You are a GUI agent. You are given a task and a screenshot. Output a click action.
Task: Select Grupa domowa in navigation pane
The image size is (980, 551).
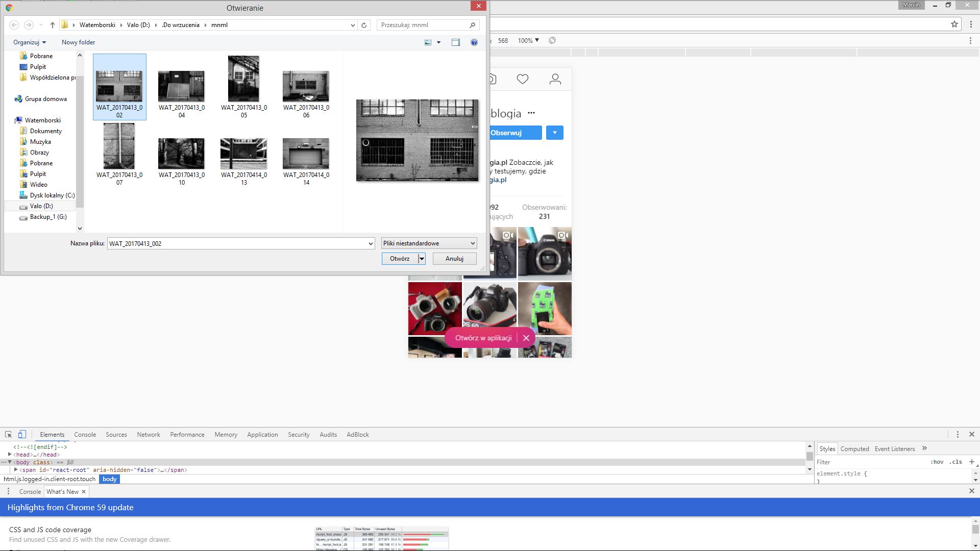point(41,99)
